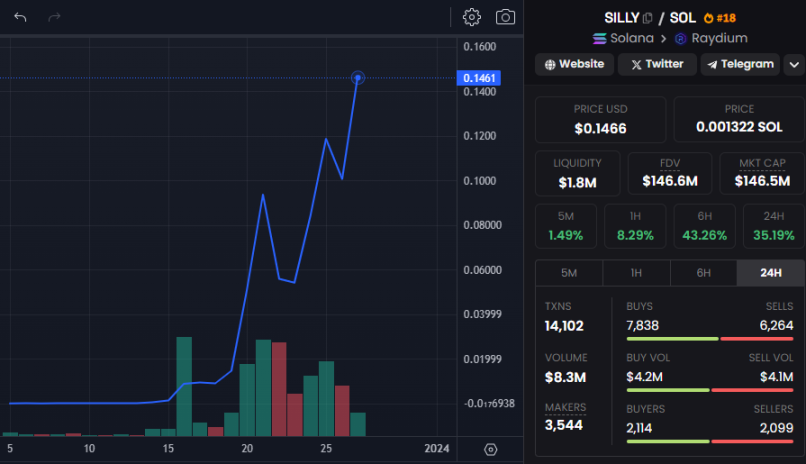Select the 6H 43.26% change box
Image resolution: width=806 pixels, height=464 pixels.
point(704,226)
